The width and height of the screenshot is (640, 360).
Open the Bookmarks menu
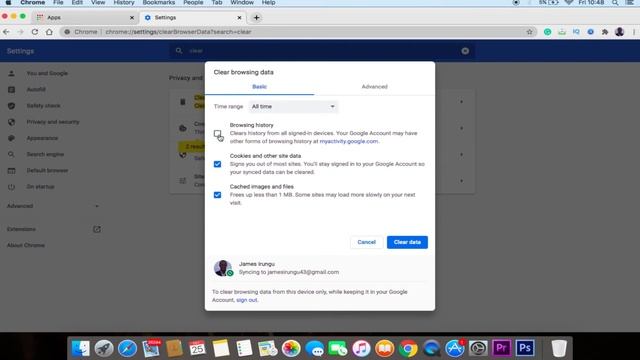tap(159, 2)
